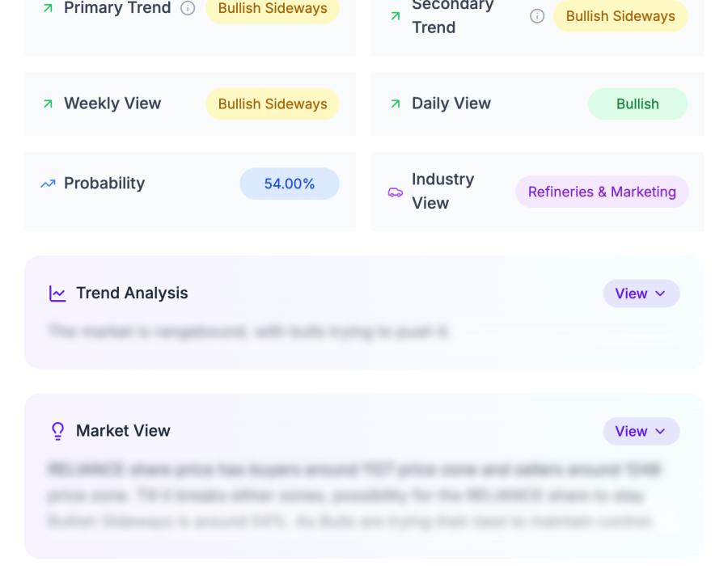Click the chart icon beside Trend Analysis
Viewport: 728px width, 566px height.
[57, 294]
